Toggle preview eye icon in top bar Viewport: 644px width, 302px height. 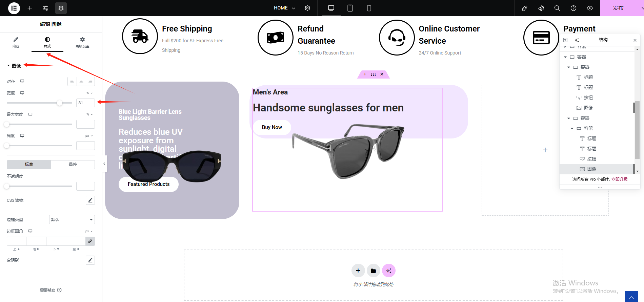590,8
